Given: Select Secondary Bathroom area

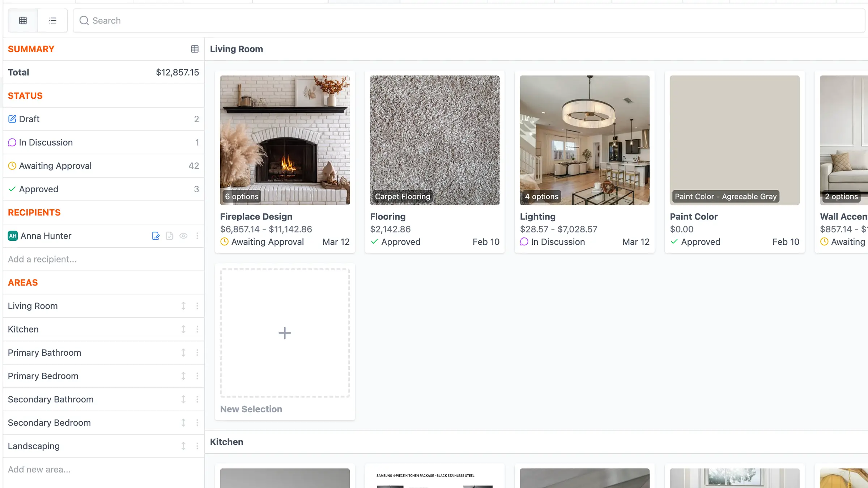Looking at the screenshot, I should pos(51,399).
